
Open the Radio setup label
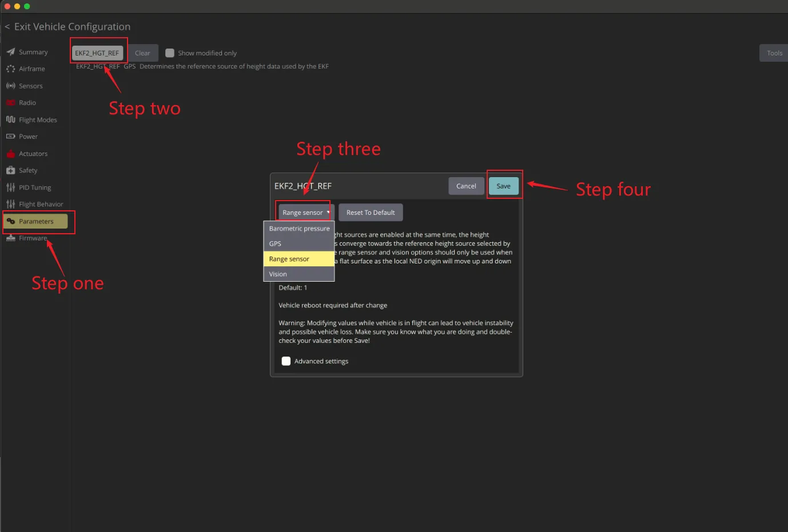27,103
